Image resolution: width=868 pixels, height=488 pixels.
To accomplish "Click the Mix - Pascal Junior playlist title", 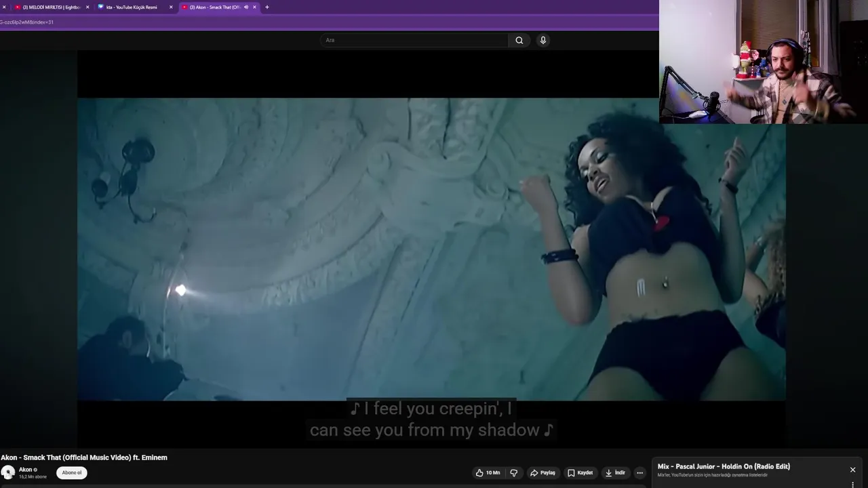I will [x=724, y=466].
